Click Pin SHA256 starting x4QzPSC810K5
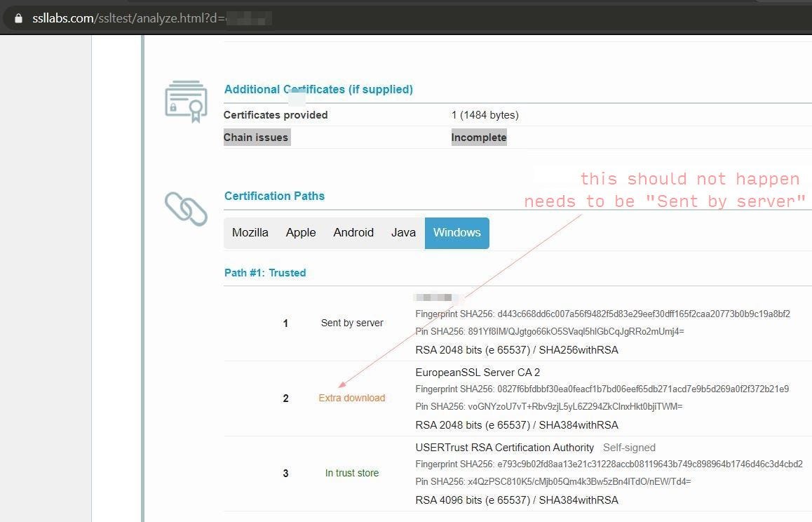This screenshot has height=522, width=812. 553,481
